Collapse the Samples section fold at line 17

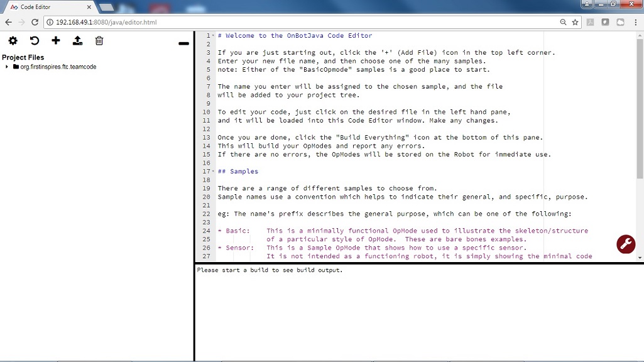[x=212, y=171]
